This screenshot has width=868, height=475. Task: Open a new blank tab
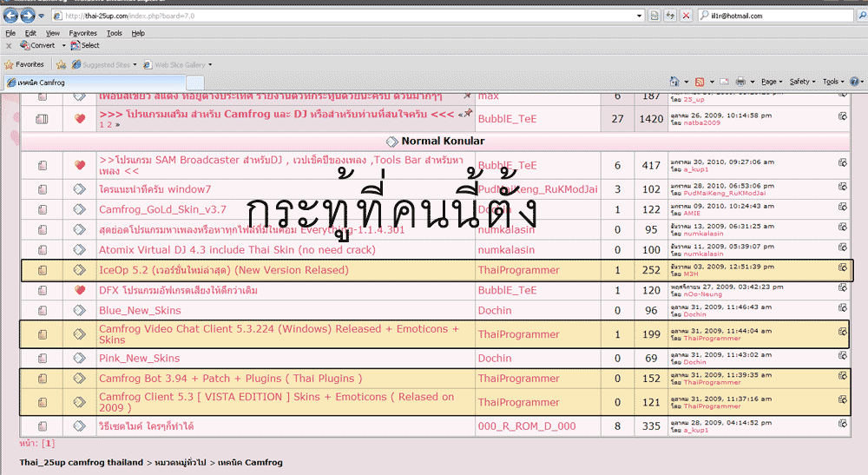(194, 83)
